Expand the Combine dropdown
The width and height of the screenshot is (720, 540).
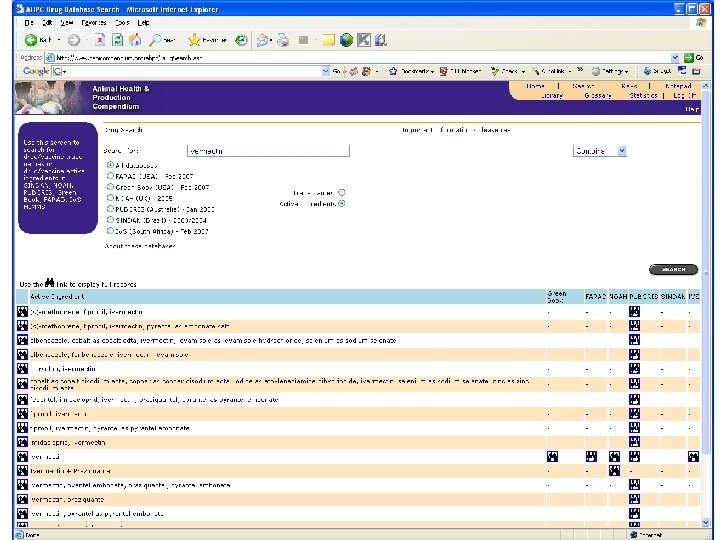tap(621, 151)
